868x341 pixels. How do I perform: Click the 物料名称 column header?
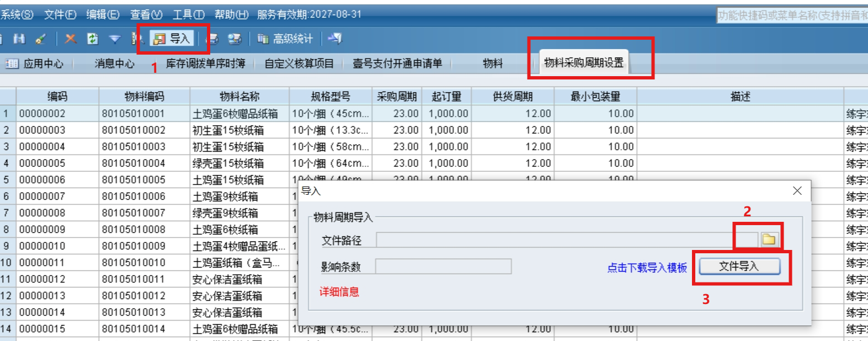click(x=239, y=97)
